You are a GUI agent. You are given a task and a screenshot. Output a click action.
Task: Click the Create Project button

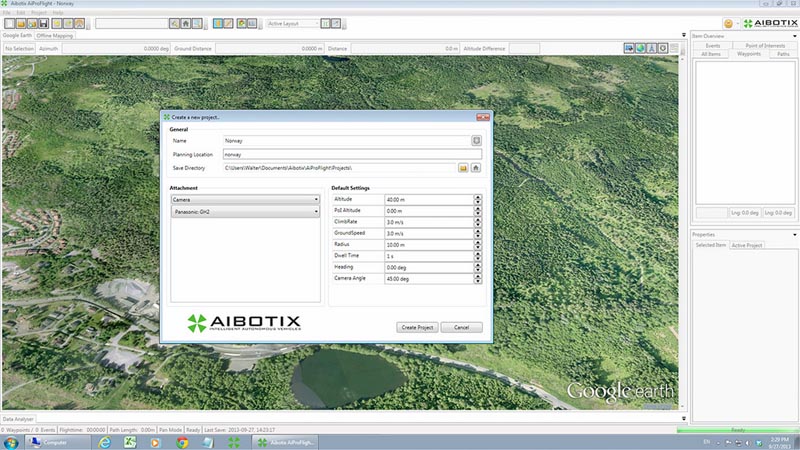tap(417, 327)
